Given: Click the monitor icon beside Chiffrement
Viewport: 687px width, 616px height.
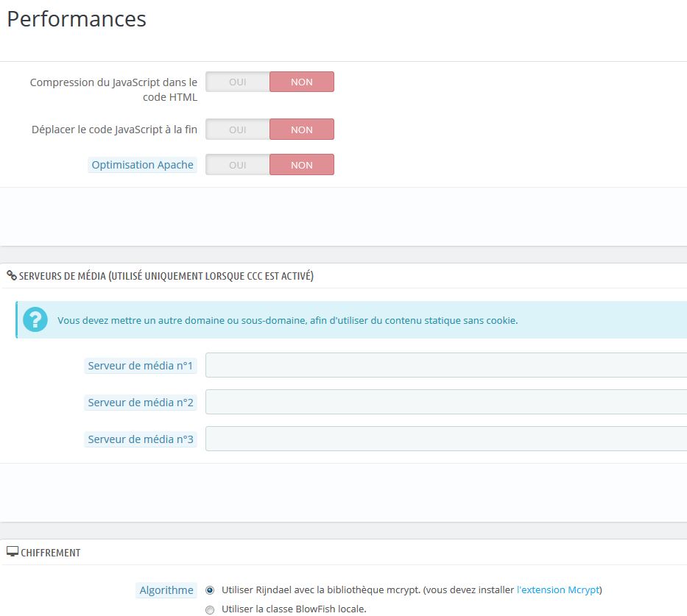Looking at the screenshot, I should click(x=13, y=552).
